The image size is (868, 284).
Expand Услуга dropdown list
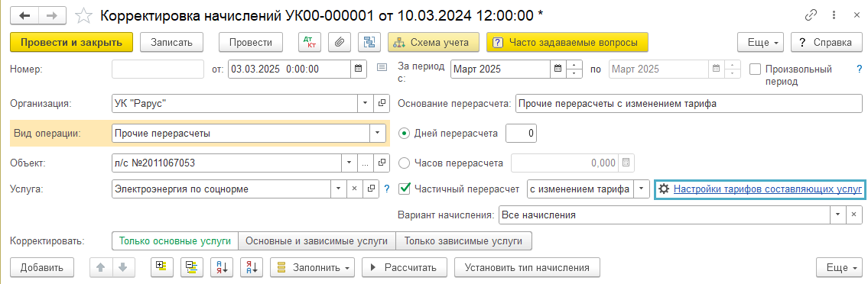[x=339, y=189]
